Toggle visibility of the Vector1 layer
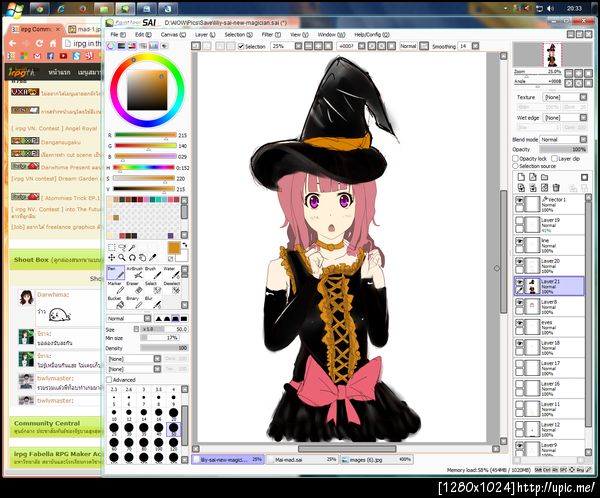600x498 pixels. (x=519, y=200)
